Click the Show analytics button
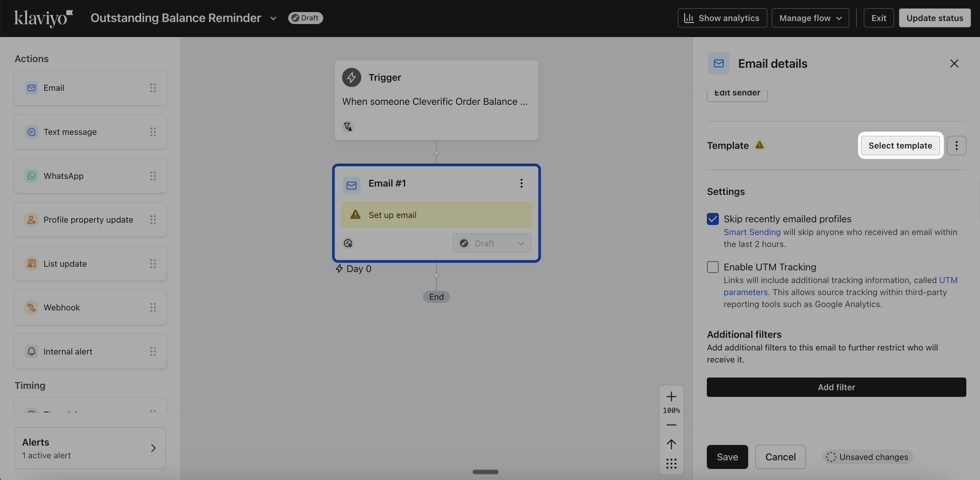This screenshot has width=980, height=480. 722,18
